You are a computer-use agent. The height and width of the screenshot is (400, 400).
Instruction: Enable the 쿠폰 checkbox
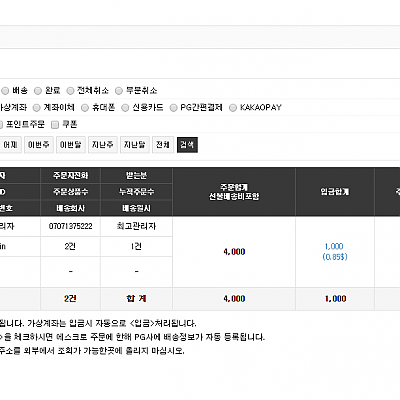tap(55, 125)
